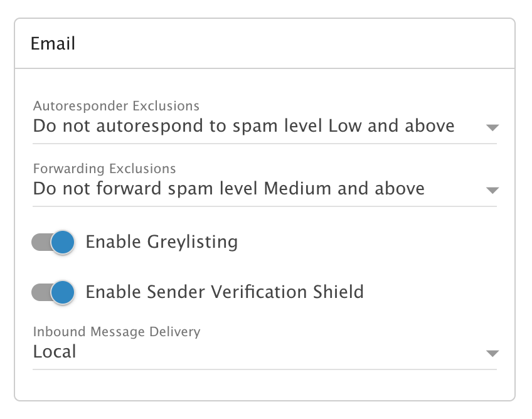Click the Email card header bar area
Viewport: 532px width, 419px height.
(x=282, y=43)
